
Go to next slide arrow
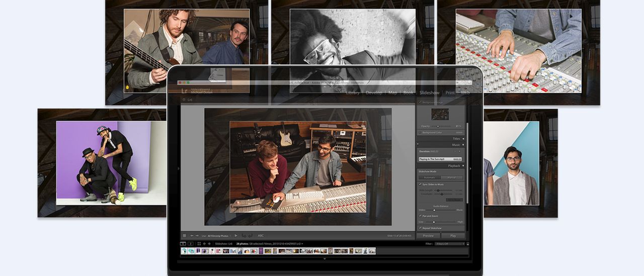coord(197,236)
